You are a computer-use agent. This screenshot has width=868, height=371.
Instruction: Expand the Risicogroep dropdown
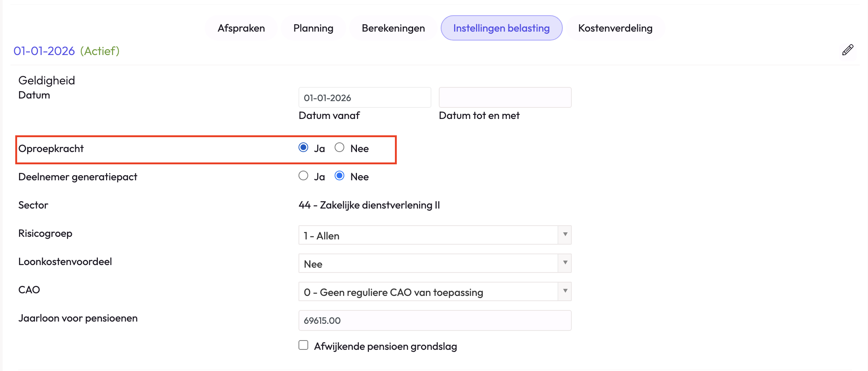click(434, 235)
